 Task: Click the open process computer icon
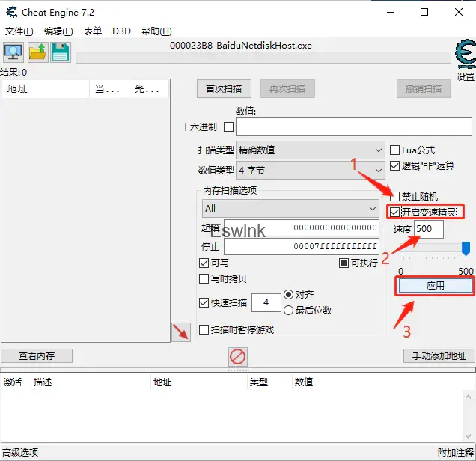13,52
